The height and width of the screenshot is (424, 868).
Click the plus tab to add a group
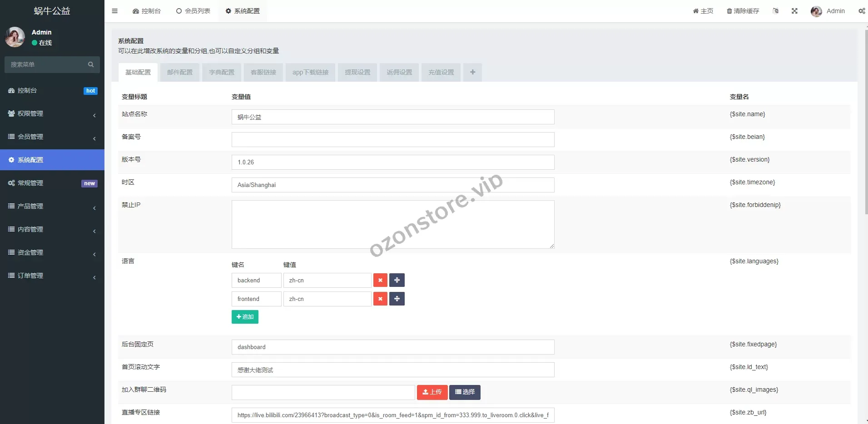pyautogui.click(x=472, y=72)
